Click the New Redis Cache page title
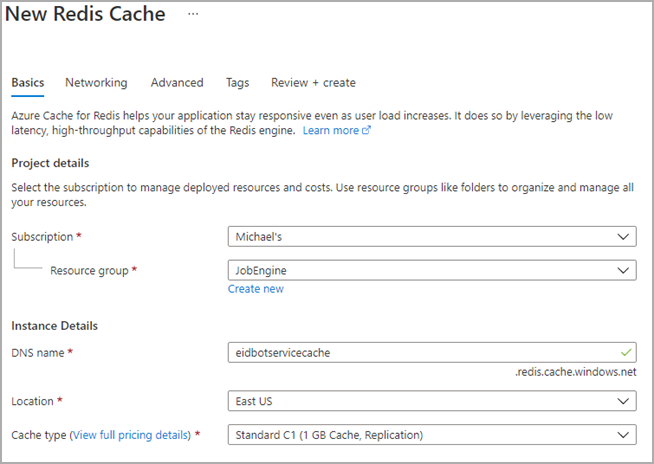654x464 pixels. click(86, 15)
